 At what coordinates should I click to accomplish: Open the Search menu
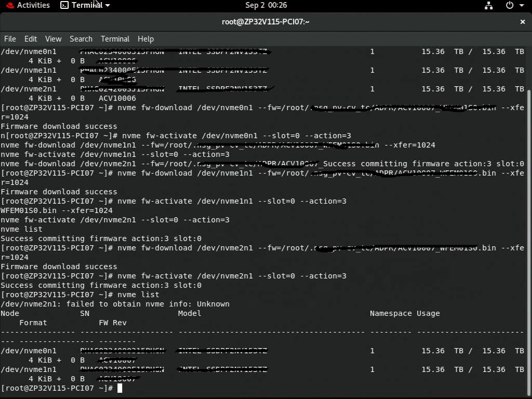(x=81, y=39)
